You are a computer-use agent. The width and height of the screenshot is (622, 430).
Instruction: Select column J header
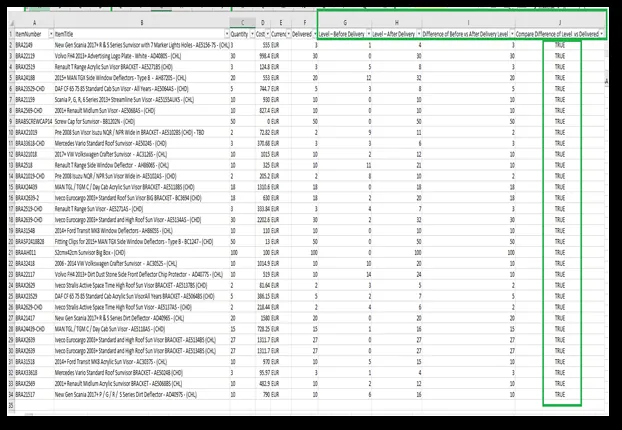point(560,23)
